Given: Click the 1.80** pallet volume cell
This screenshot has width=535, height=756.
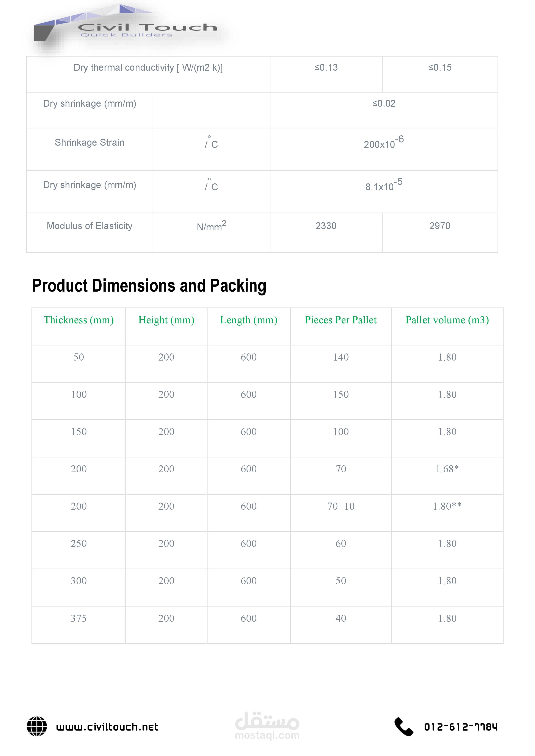Looking at the screenshot, I should coord(447,506).
